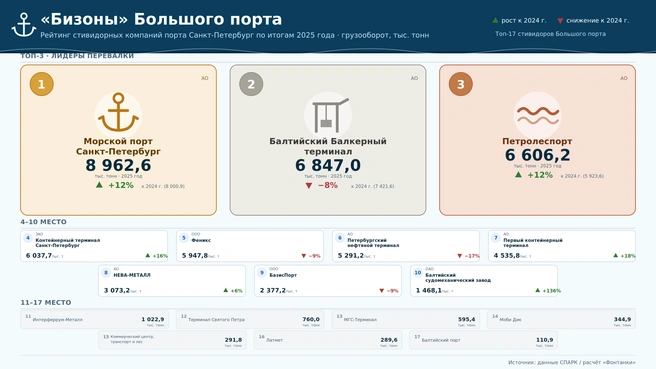Click comparison 'к 2024 г. (7 421,6)'

[373, 186]
